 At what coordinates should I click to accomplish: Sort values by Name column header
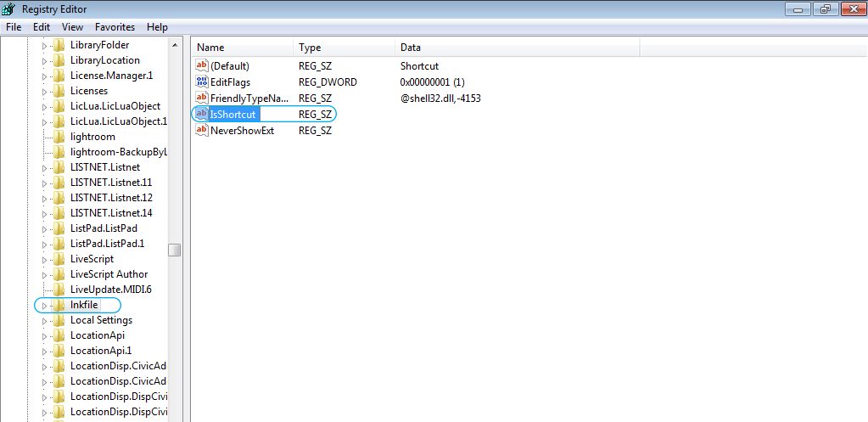click(x=242, y=48)
